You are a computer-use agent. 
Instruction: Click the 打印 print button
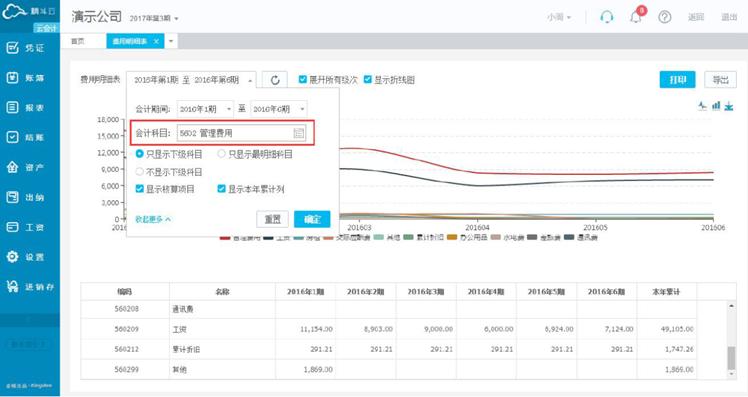pos(677,80)
